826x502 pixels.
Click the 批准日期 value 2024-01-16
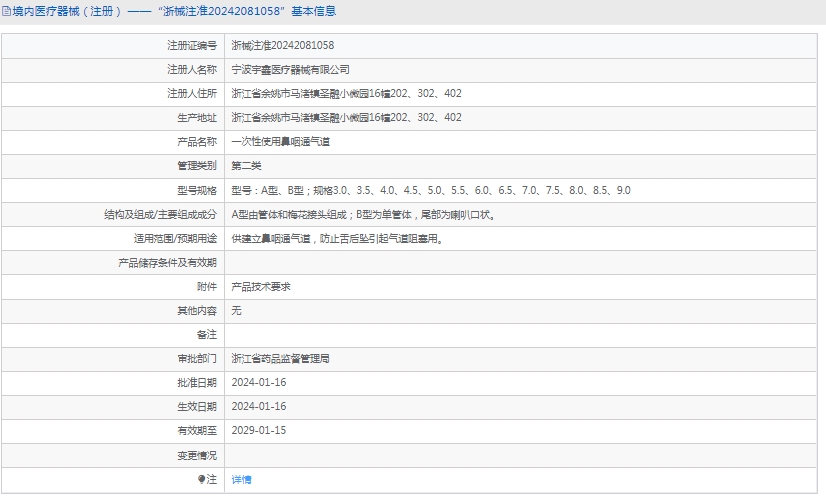click(258, 382)
